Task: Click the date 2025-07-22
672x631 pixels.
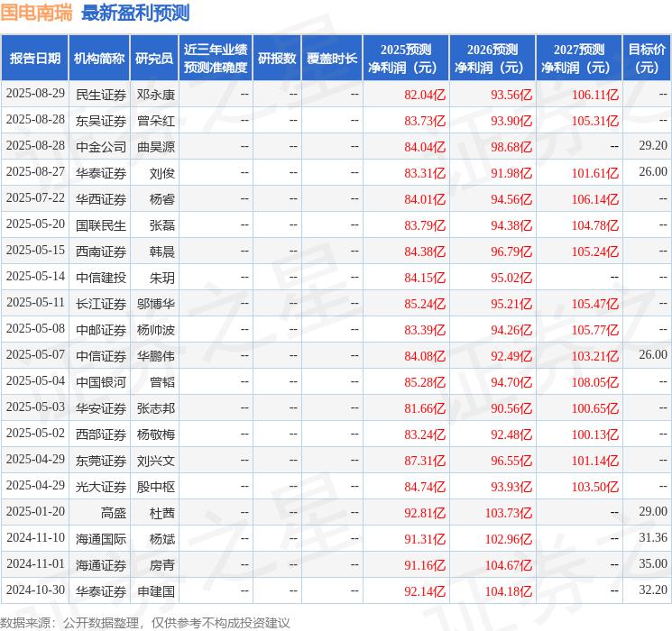Action: tap(35, 198)
